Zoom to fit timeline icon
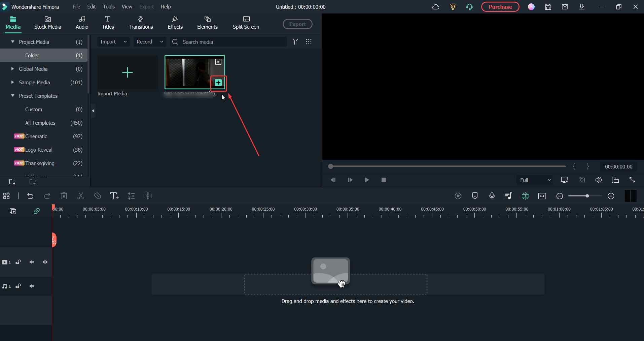The image size is (644, 341). 542,196
